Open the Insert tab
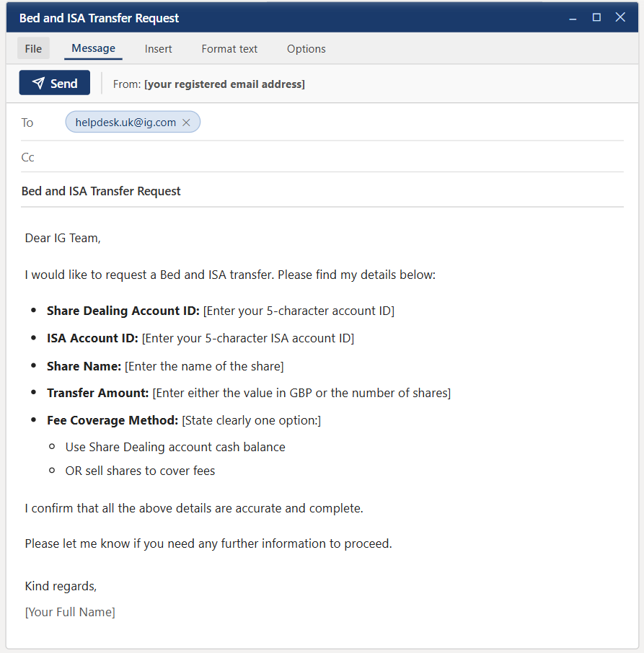This screenshot has height=653, width=644. coord(158,49)
